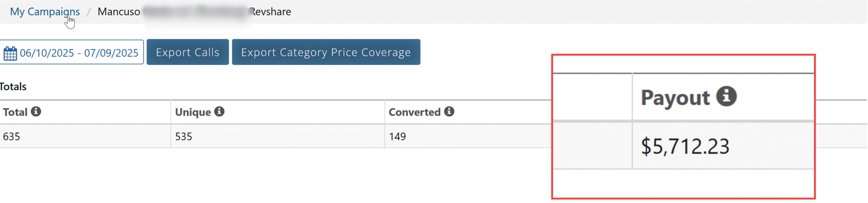868x203 pixels.
Task: Click the Mancuso breadcrumb text
Action: coord(119,12)
